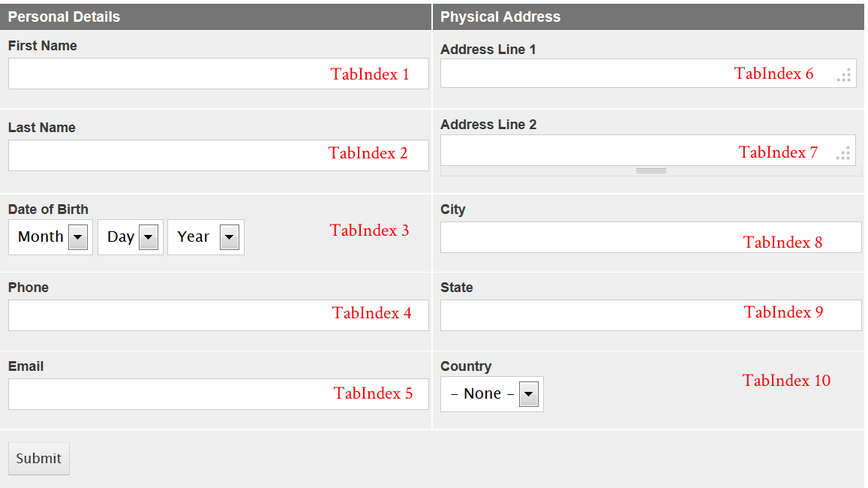The image size is (868, 488).
Task: Open the Year dropdown for Date of Birth
Action: pos(205,237)
